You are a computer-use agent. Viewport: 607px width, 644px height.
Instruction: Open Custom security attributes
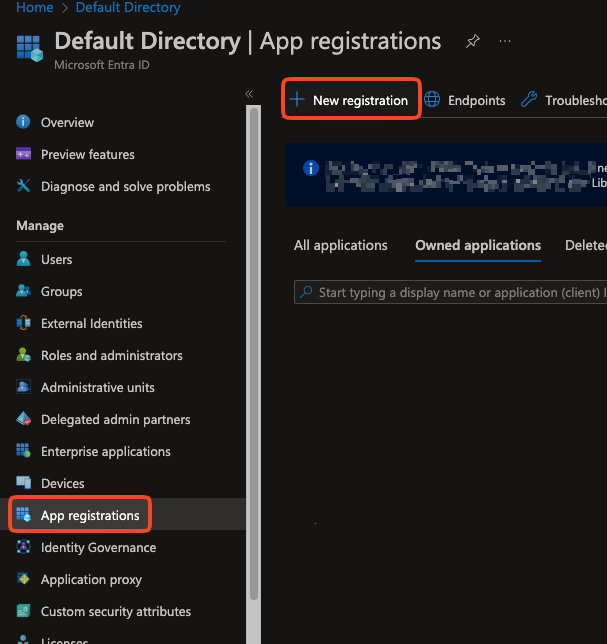116,612
